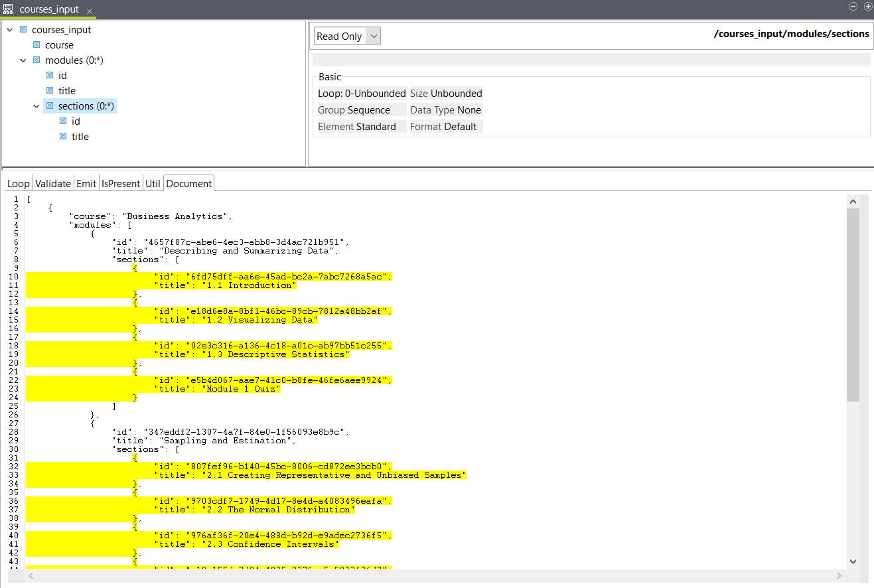Select the title item under sections

[x=80, y=137]
